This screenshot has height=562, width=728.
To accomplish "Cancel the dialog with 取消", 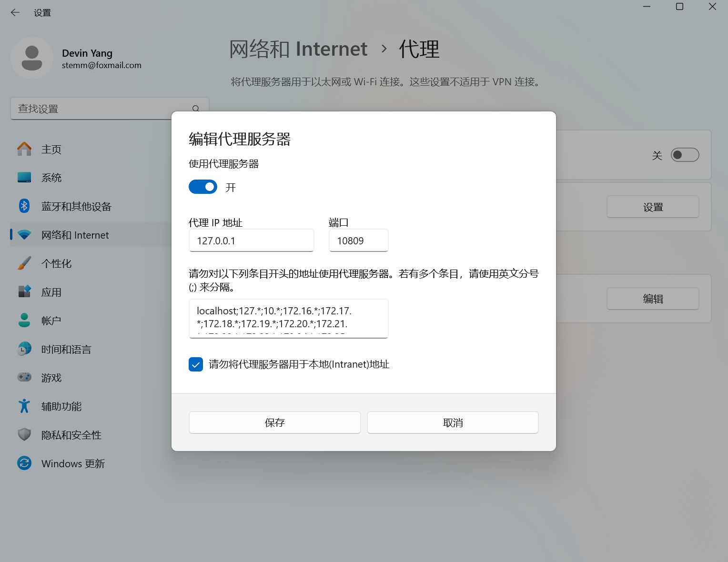I will click(452, 422).
